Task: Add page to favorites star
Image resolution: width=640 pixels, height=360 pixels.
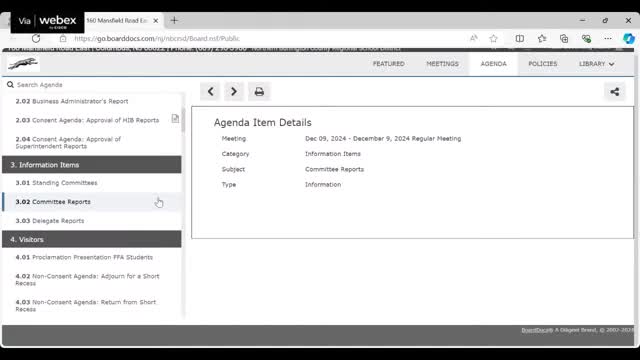Action: [x=493, y=38]
